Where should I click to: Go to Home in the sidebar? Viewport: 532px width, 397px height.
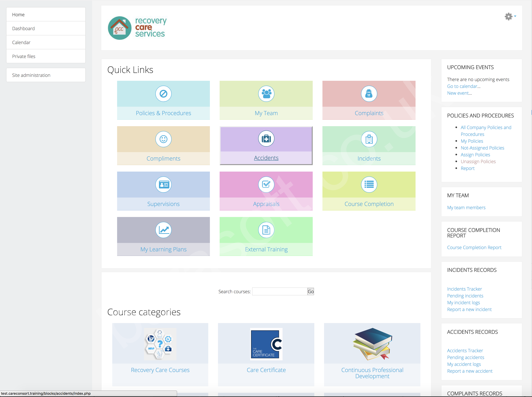[46, 14]
